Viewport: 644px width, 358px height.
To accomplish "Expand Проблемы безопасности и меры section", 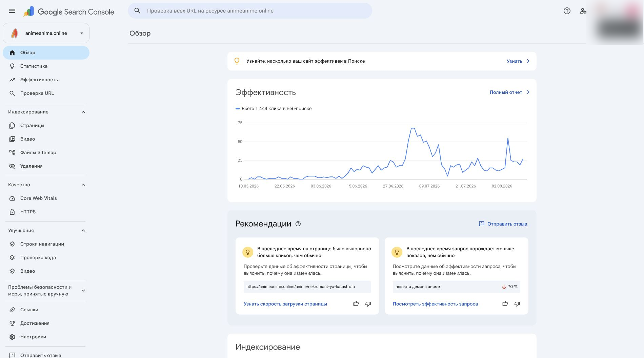I will tap(83, 291).
